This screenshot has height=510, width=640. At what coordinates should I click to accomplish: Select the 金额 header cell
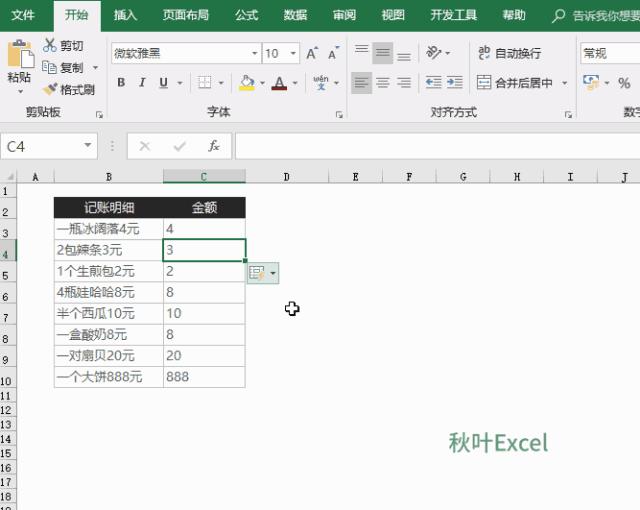[x=204, y=208]
